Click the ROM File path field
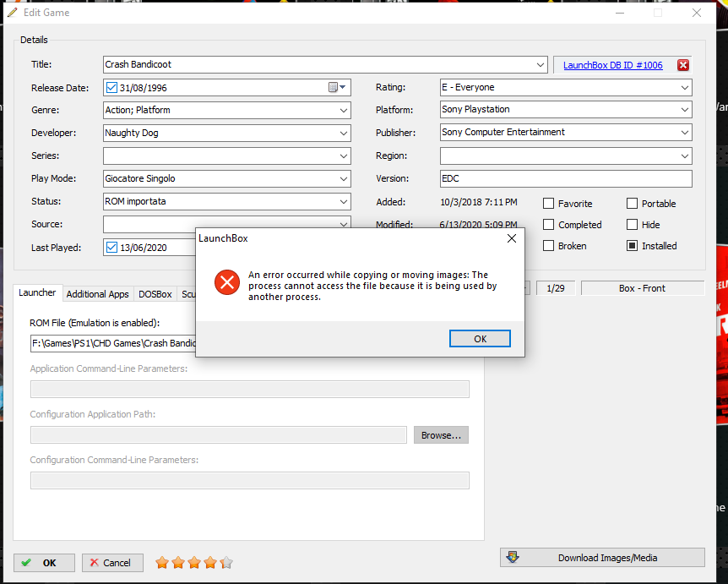The height and width of the screenshot is (584, 728). point(113,343)
